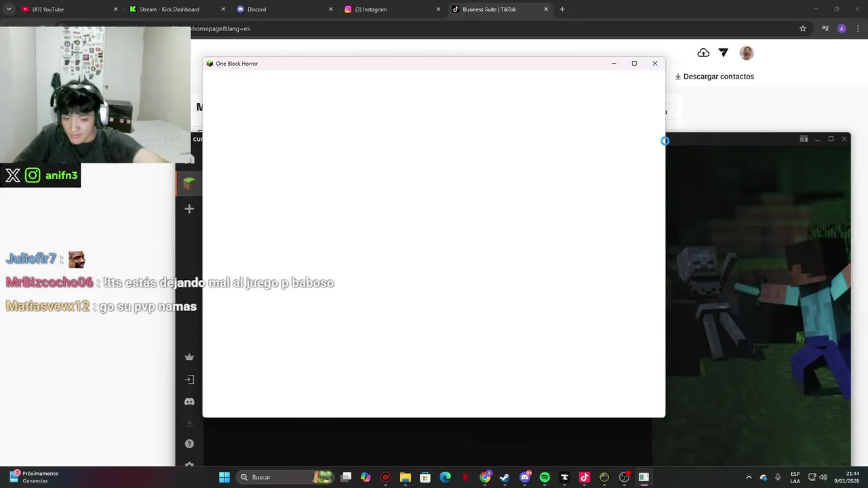This screenshot has height=488, width=868.
Task: Click the Instagram logo in stream overlay
Action: point(33,176)
